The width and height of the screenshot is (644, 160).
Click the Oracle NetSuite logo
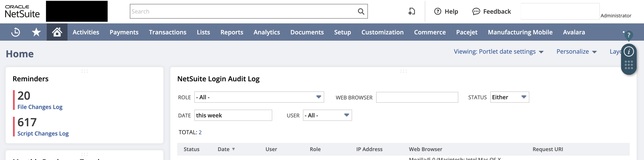[22, 11]
